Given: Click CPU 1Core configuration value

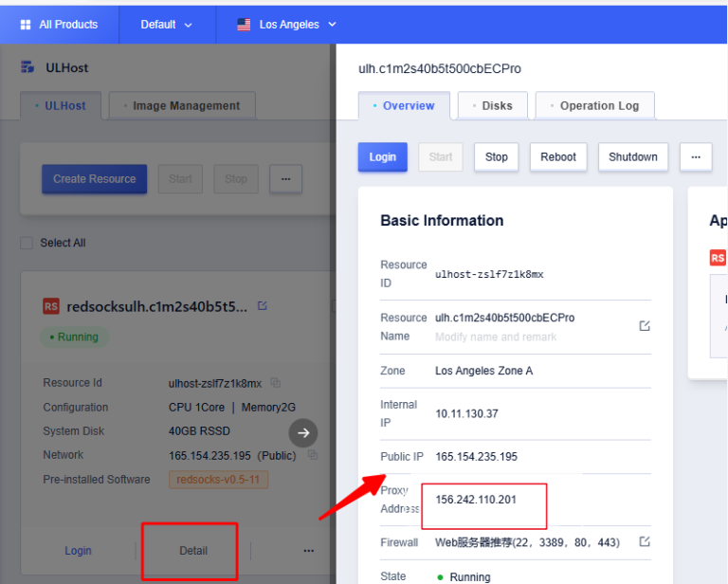Looking at the screenshot, I should 196,408.
